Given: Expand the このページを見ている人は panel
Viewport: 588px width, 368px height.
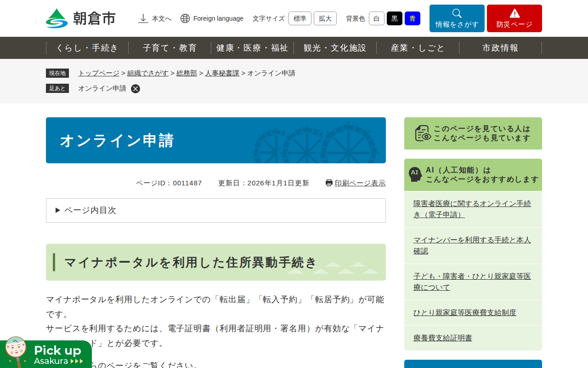Looking at the screenshot, I should tap(473, 133).
